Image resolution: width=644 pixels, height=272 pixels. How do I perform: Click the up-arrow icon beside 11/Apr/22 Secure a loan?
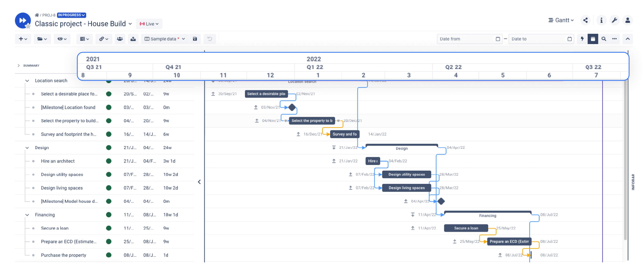click(x=413, y=228)
